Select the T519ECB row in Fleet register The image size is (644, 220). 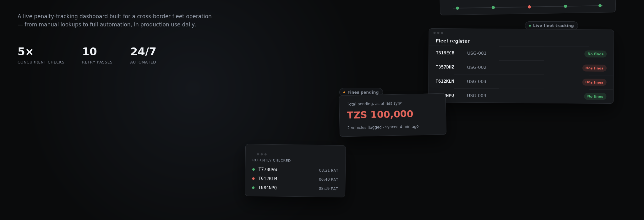521,53
